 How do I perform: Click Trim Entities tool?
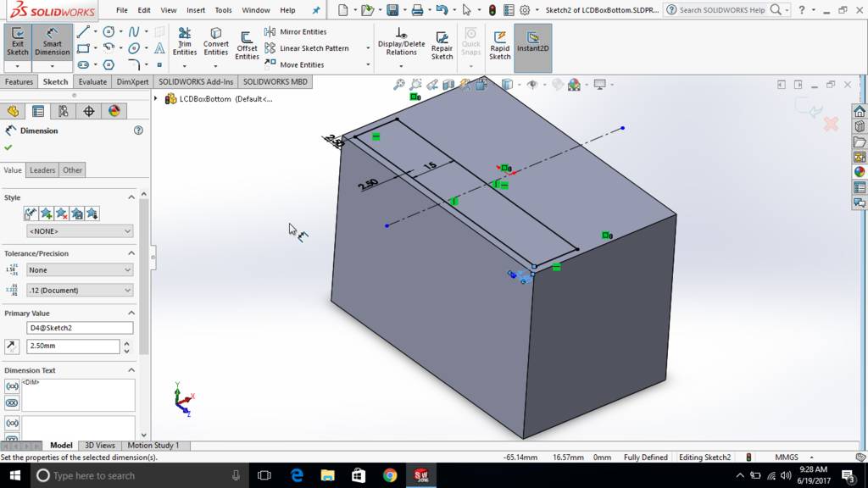184,42
